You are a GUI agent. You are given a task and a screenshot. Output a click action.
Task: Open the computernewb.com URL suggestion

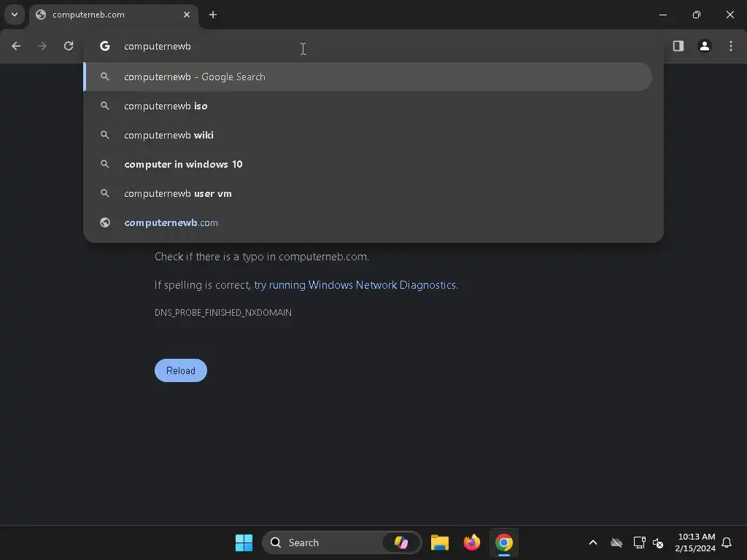[368, 222]
